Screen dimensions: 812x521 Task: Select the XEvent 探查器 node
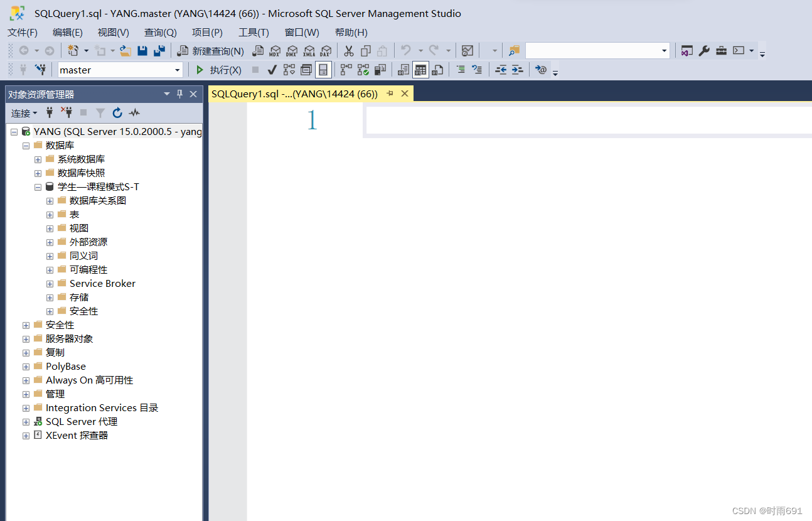(77, 436)
